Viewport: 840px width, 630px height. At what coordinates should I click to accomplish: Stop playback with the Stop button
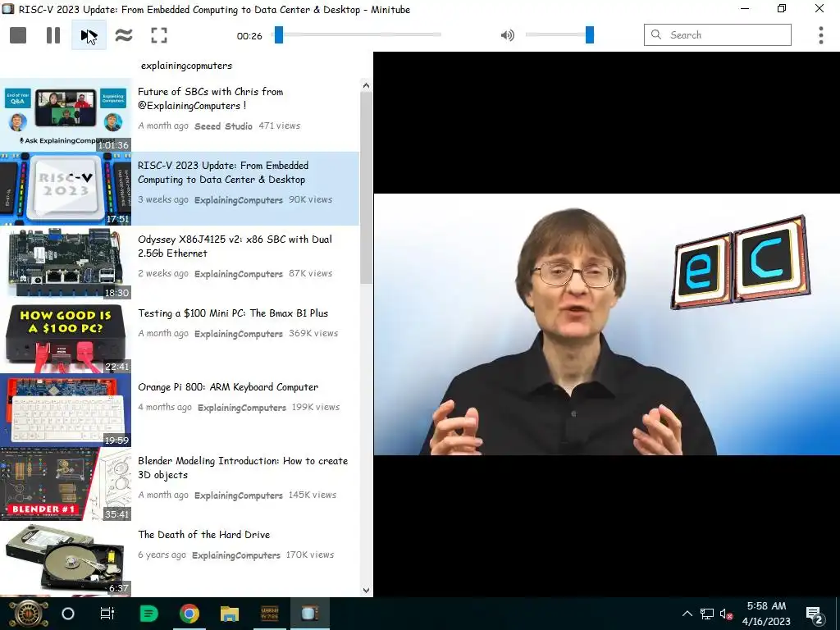18,35
